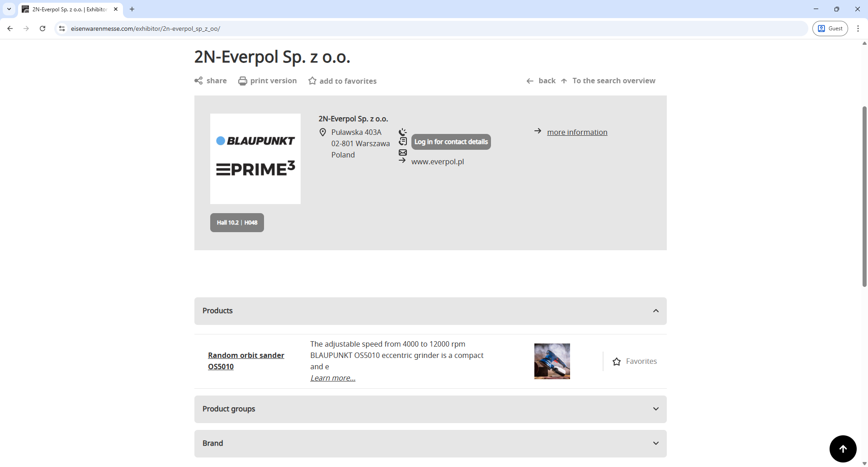Open the Random orbit sander product thumbnail
Screen dimensions: 868x467
point(552,361)
